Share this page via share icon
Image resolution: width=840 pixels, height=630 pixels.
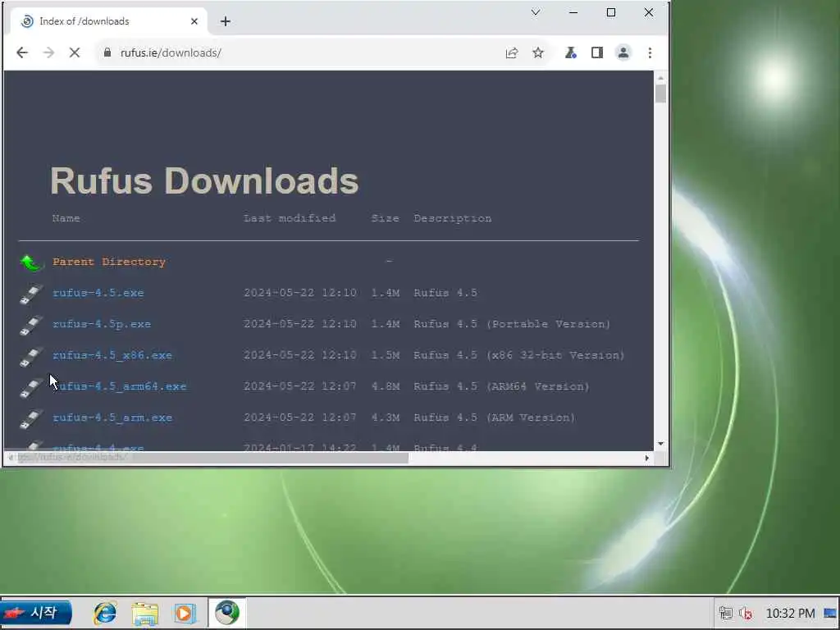point(512,52)
